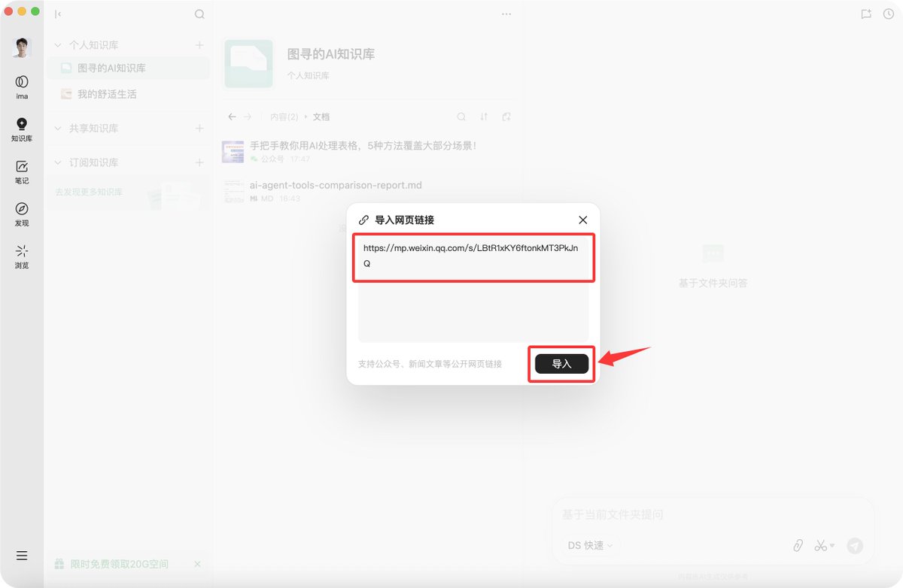Viewport: 903px width, 588px height.
Task: Go forward with the right arrow
Action: 248,117
